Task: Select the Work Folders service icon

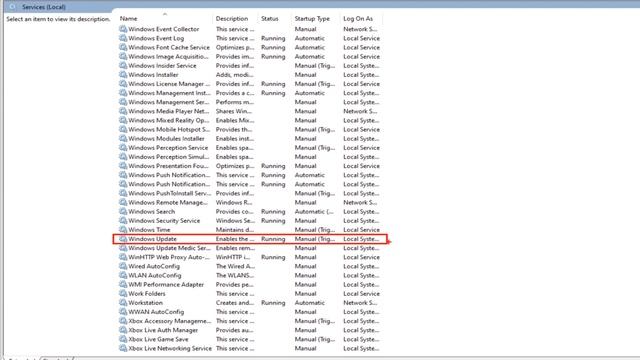Action: click(x=123, y=293)
